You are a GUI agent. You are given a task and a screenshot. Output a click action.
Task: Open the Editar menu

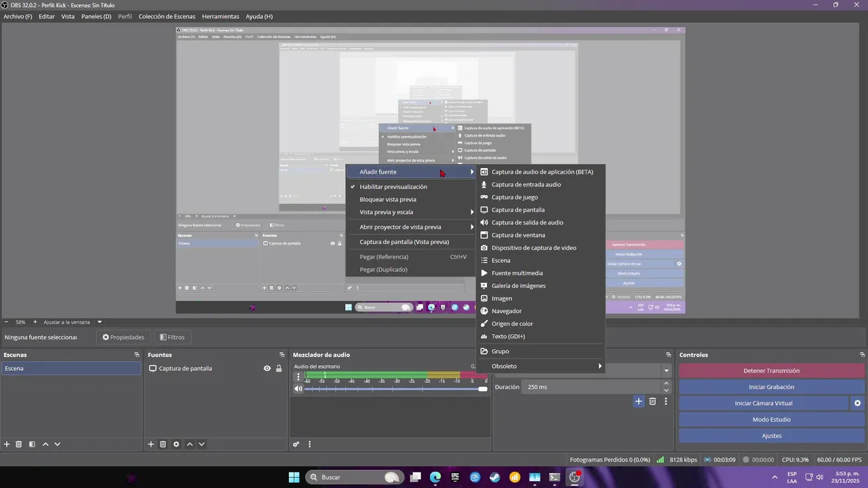click(x=47, y=16)
